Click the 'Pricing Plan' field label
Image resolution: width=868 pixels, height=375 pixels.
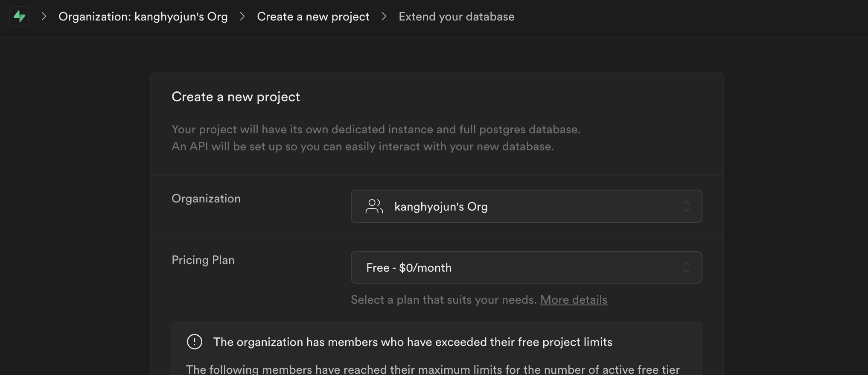click(203, 260)
